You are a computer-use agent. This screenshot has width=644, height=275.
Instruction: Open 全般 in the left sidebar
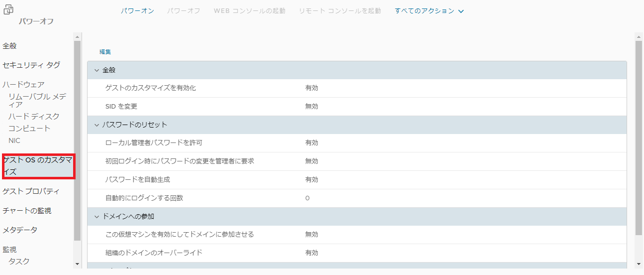point(9,46)
